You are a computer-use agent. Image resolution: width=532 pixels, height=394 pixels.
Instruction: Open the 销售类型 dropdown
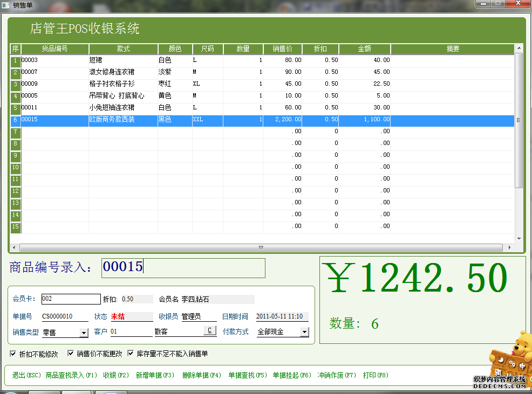(84, 333)
